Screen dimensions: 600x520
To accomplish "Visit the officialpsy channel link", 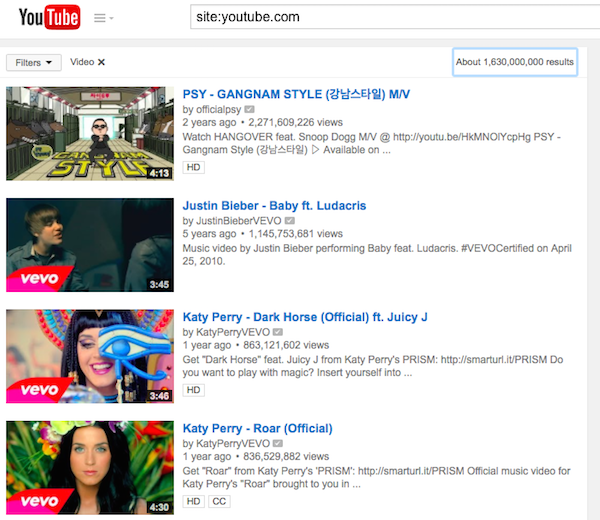I will click(x=218, y=109).
